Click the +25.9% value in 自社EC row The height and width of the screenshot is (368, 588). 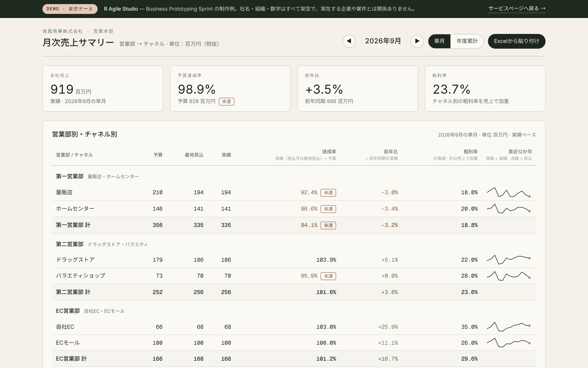[x=388, y=327]
